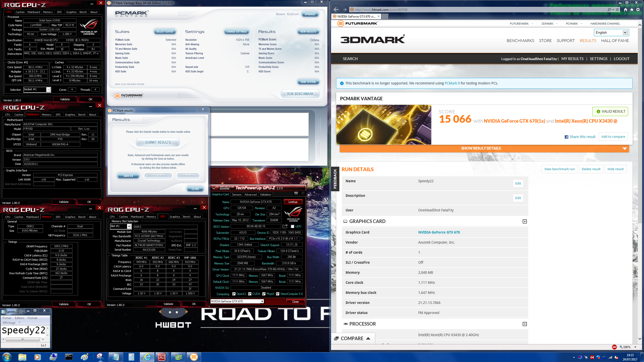Click SUBMIT RESULTS button
This screenshot has width=644, height=362.
(158, 142)
